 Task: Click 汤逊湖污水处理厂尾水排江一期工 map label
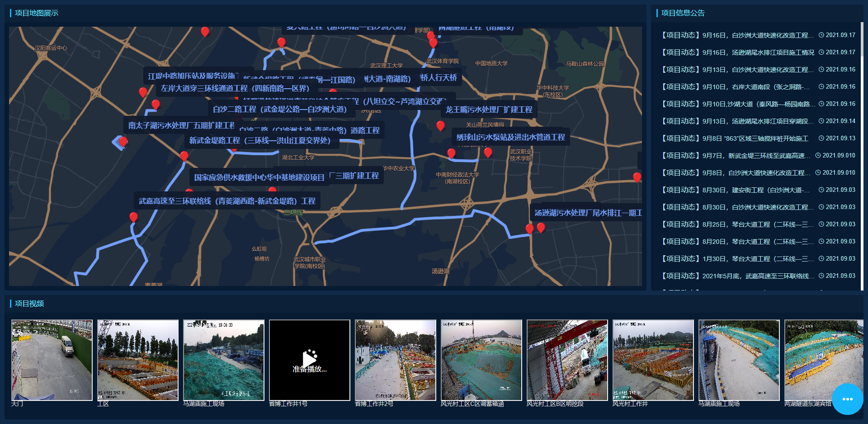[x=588, y=213]
